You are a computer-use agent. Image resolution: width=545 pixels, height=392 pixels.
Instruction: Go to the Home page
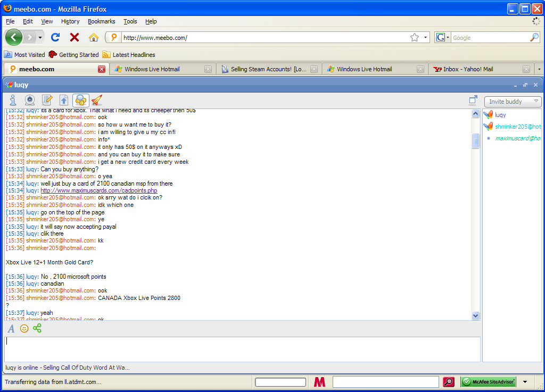click(94, 37)
